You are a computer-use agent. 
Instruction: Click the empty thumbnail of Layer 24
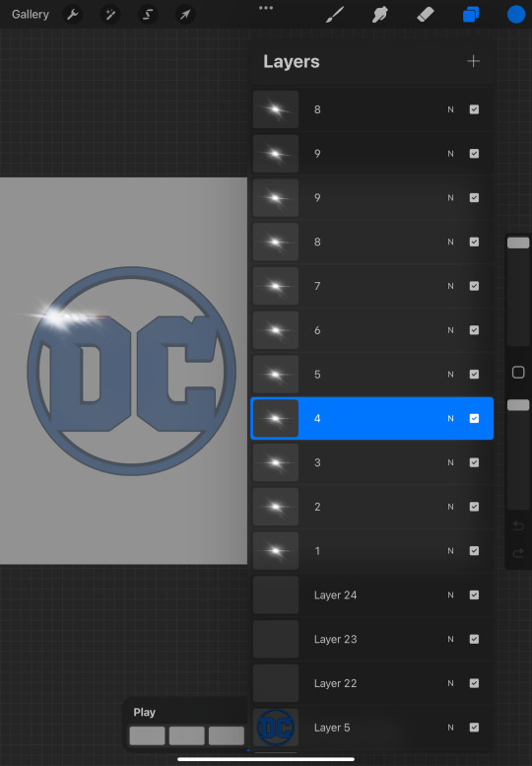276,595
